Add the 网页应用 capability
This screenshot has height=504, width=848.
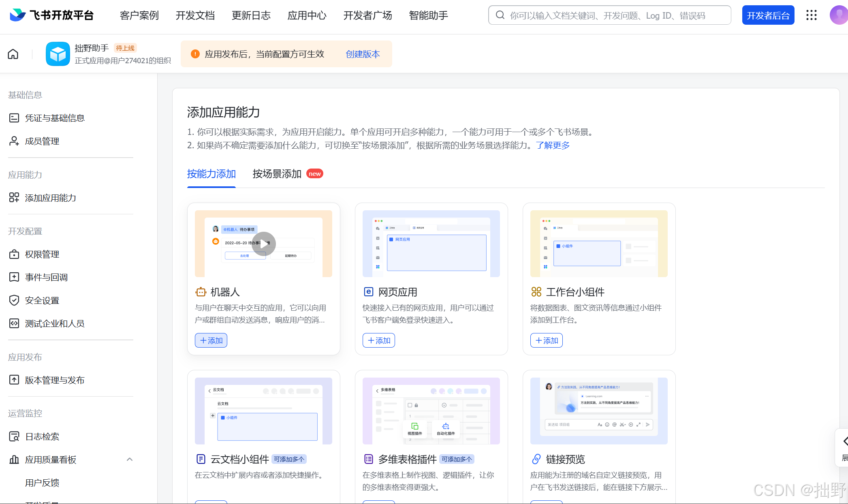coord(379,340)
